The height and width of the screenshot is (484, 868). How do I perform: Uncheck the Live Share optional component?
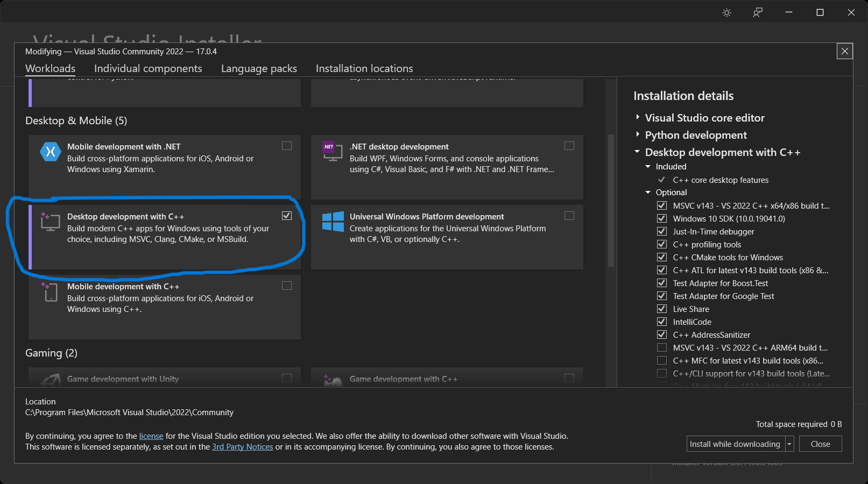662,309
